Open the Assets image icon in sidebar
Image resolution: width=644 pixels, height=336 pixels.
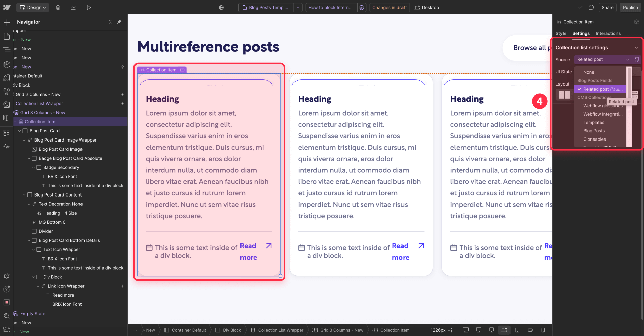click(7, 105)
